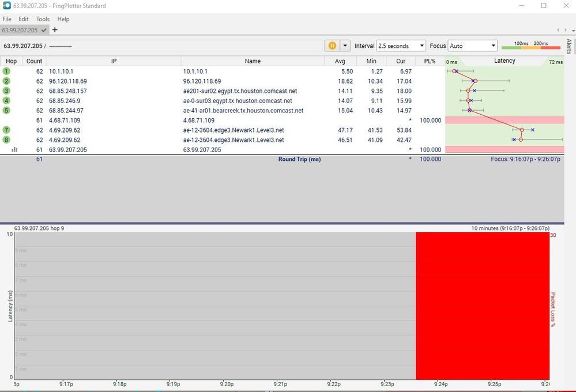Click the hop 3 green circle icon
The width and height of the screenshot is (576, 392).
[x=6, y=91]
